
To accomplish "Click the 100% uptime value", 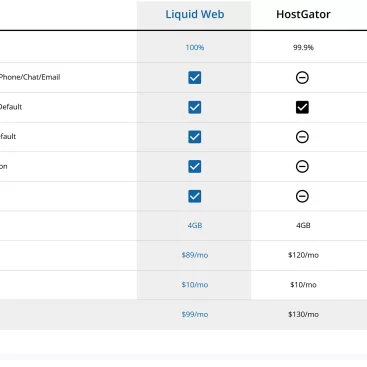I will pos(195,47).
